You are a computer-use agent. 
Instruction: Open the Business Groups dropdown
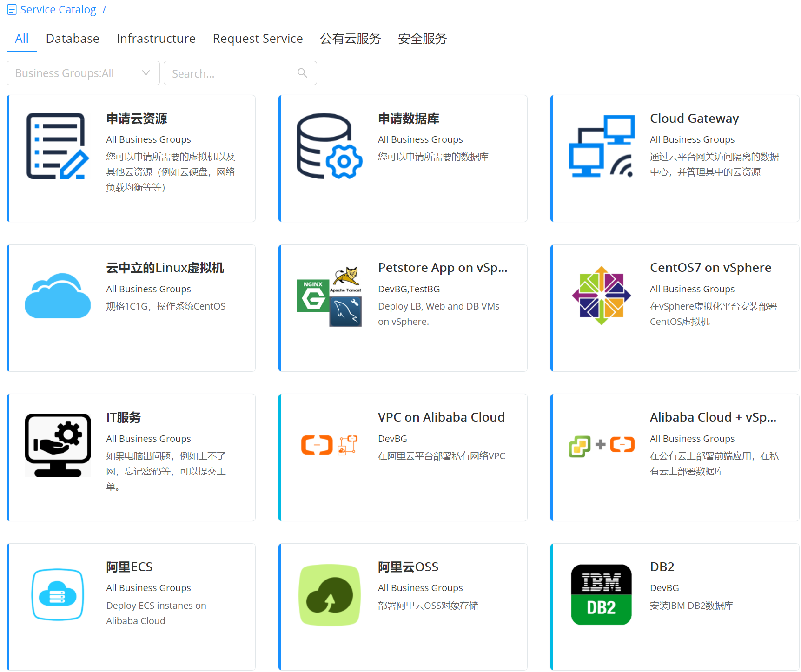[x=82, y=73]
